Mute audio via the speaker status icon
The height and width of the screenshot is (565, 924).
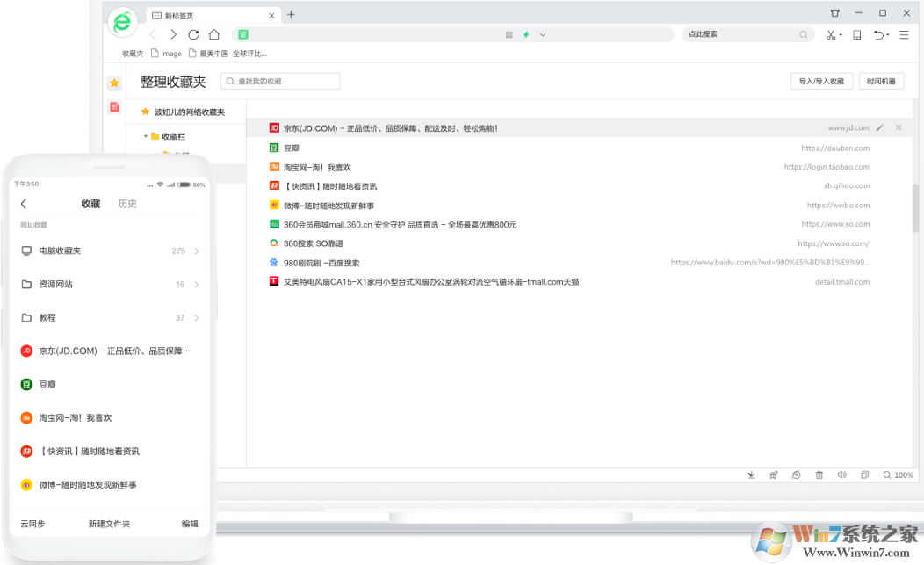click(841, 474)
